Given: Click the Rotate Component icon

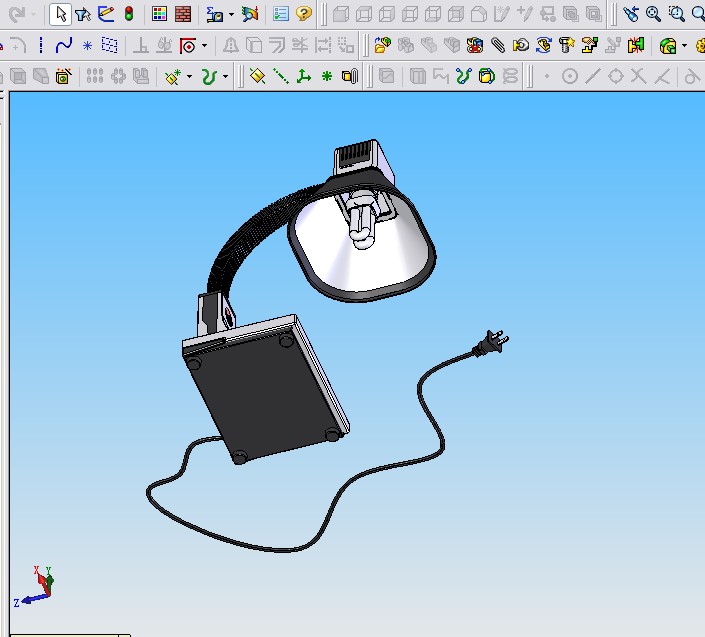Looking at the screenshot, I should click(x=544, y=45).
